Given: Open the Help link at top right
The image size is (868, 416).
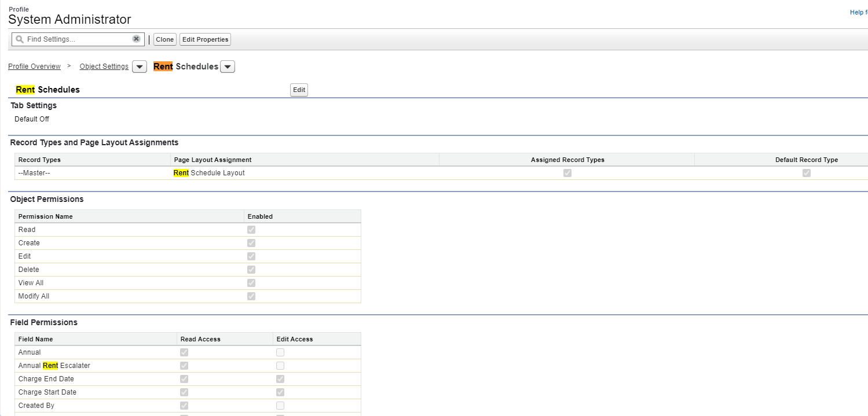Looking at the screenshot, I should (x=858, y=12).
